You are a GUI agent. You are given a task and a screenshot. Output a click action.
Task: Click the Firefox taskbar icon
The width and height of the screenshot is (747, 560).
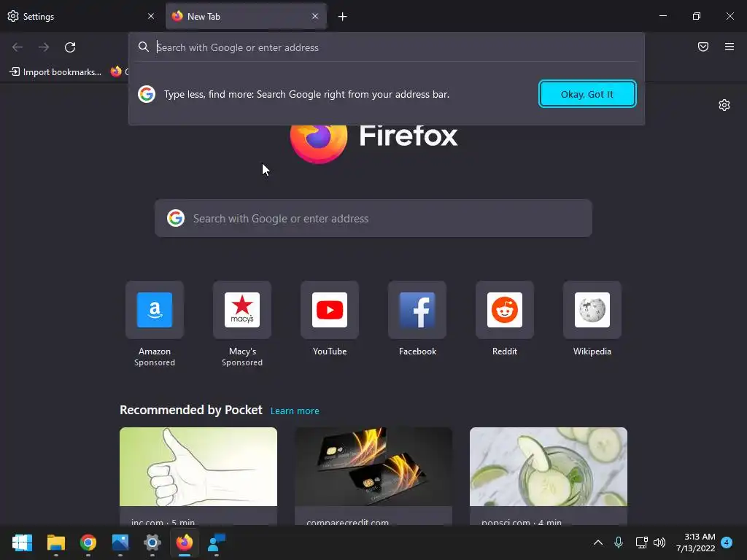[185, 542]
